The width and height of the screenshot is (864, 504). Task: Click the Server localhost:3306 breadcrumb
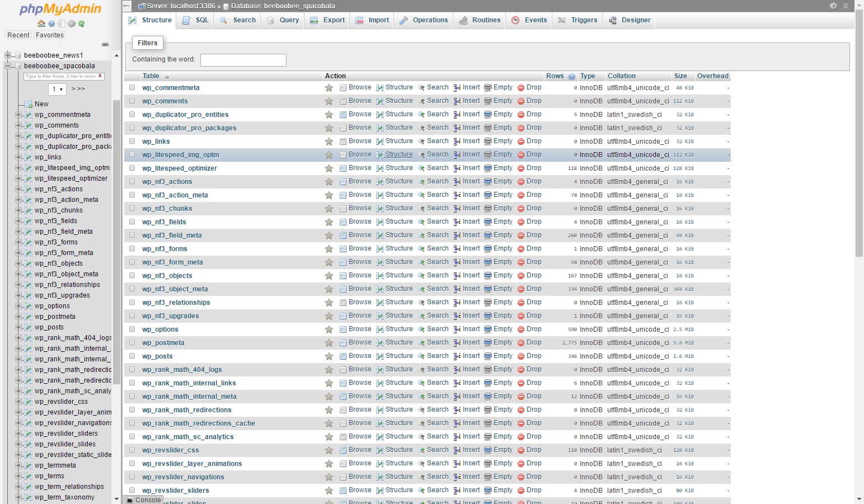(x=181, y=6)
